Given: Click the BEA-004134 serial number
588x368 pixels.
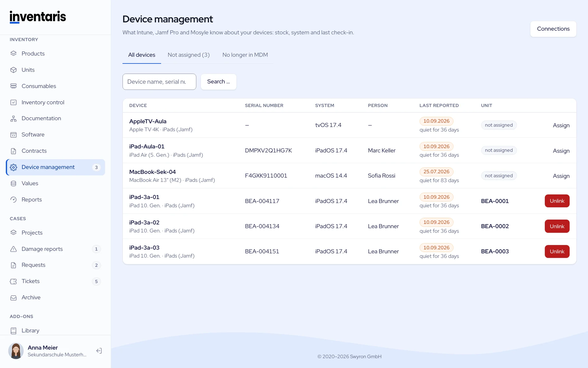Looking at the screenshot, I should click(x=262, y=226).
